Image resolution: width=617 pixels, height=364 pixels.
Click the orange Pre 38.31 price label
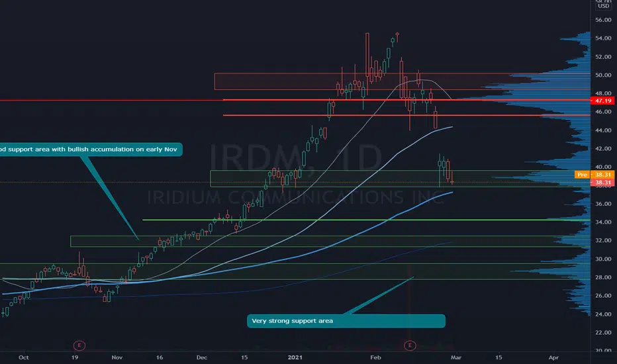pos(594,174)
